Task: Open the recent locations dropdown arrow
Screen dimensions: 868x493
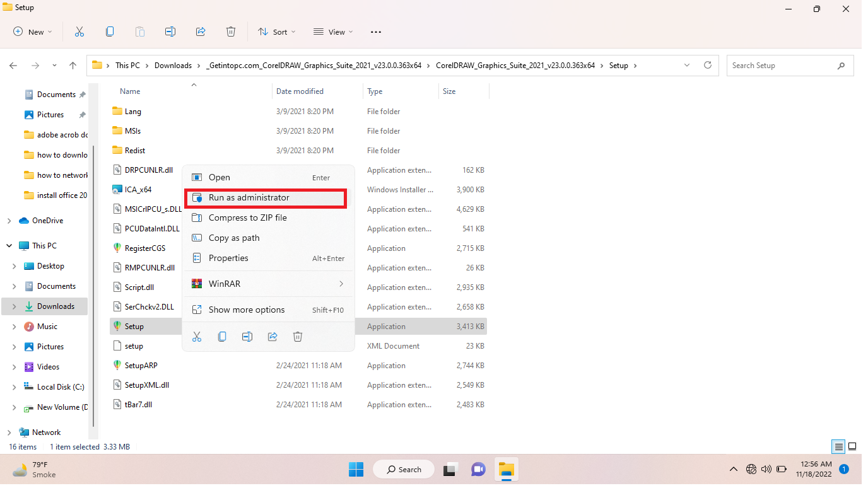Action: (x=54, y=66)
